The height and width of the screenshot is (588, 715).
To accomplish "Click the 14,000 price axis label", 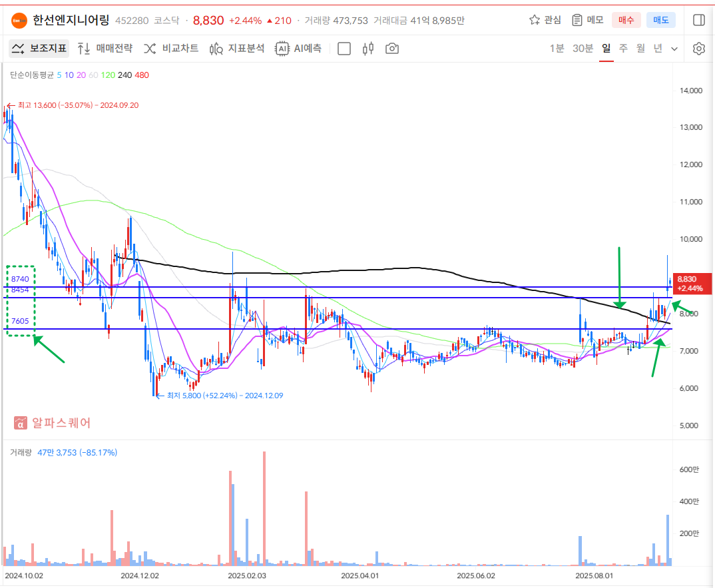I will (691, 91).
